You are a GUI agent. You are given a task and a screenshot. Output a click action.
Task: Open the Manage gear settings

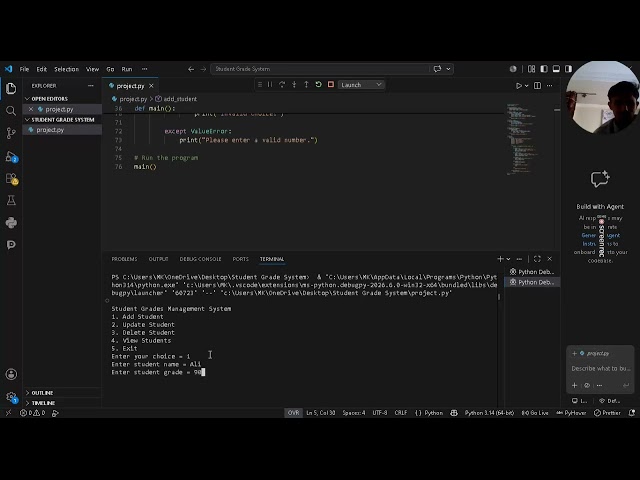pyautogui.click(x=11, y=397)
